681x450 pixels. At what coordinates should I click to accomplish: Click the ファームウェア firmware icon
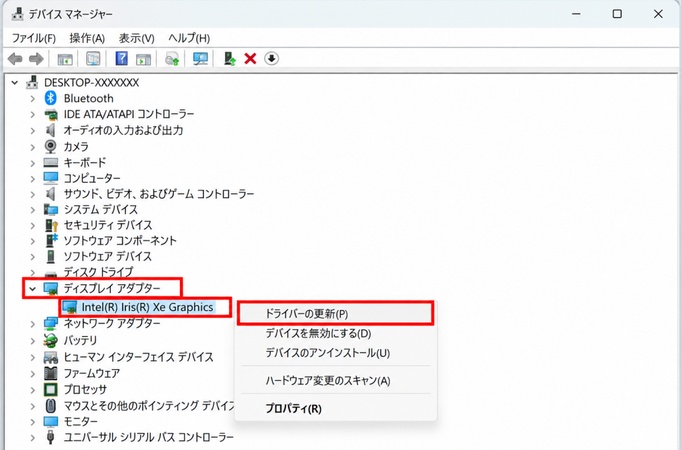pos(50,373)
